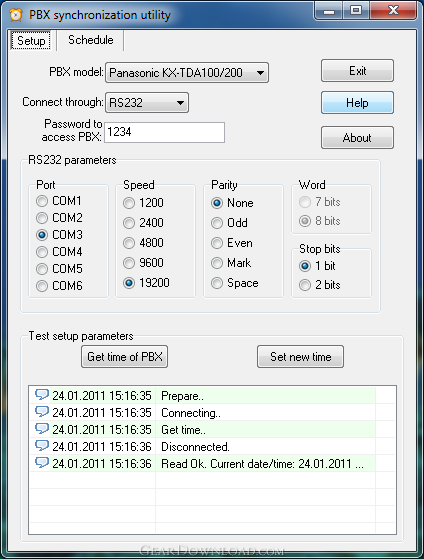Switch to the Schedule tab
Image resolution: width=424 pixels, height=559 pixels.
pos(91,40)
